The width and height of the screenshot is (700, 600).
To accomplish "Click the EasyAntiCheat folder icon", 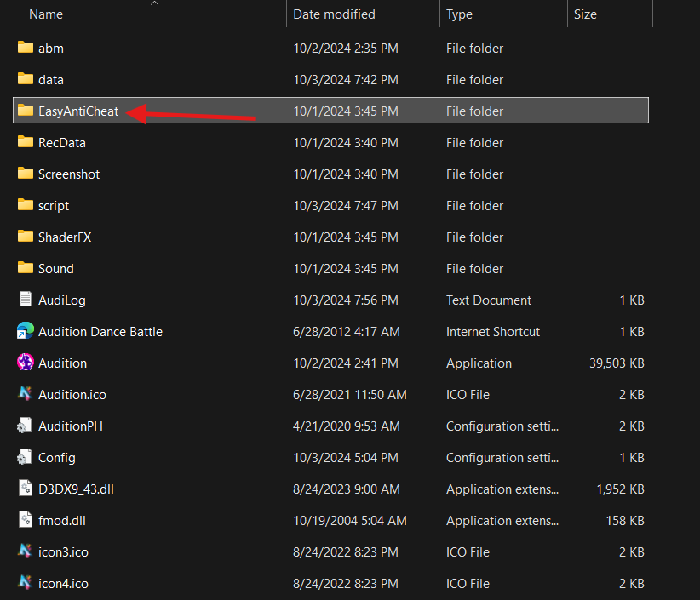I will (x=25, y=111).
